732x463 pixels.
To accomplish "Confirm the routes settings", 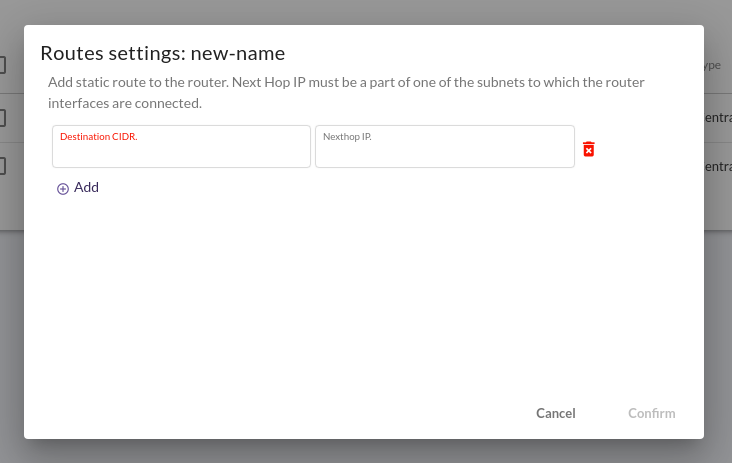I will (x=652, y=413).
